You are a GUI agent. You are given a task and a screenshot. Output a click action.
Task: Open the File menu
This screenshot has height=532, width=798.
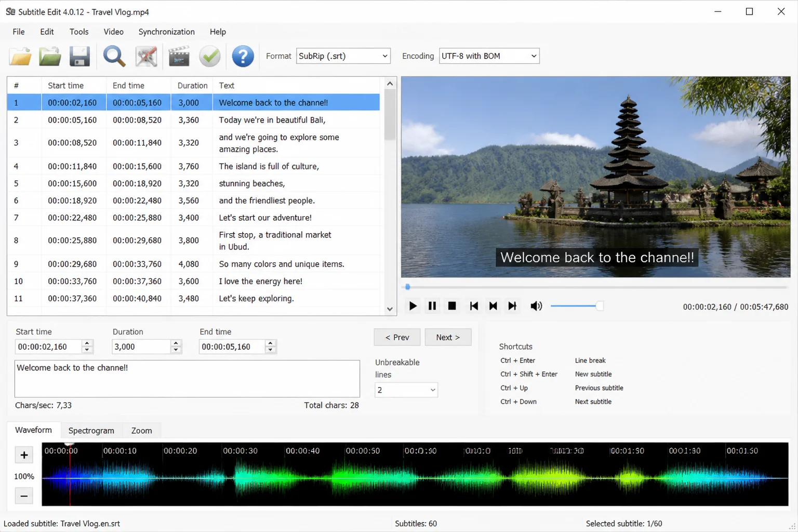coord(19,32)
